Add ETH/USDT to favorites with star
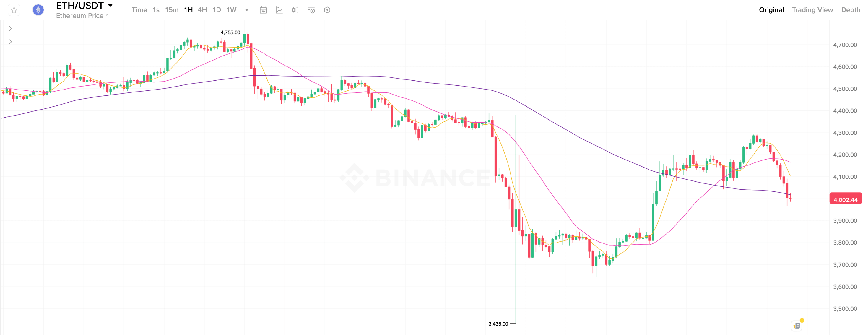 (x=14, y=10)
